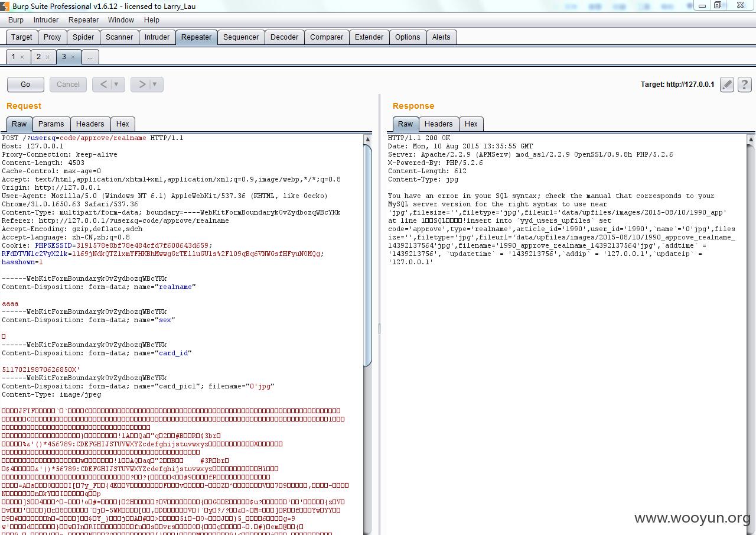
Task: Show the response Raw view
Action: pyautogui.click(x=406, y=124)
